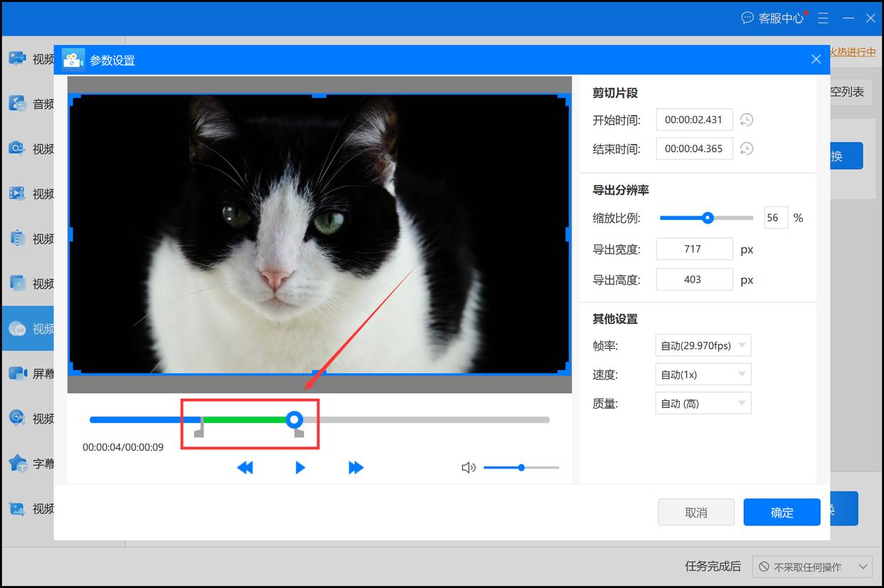Mute audio using the speaker icon
The height and width of the screenshot is (588, 884).
tap(468, 468)
